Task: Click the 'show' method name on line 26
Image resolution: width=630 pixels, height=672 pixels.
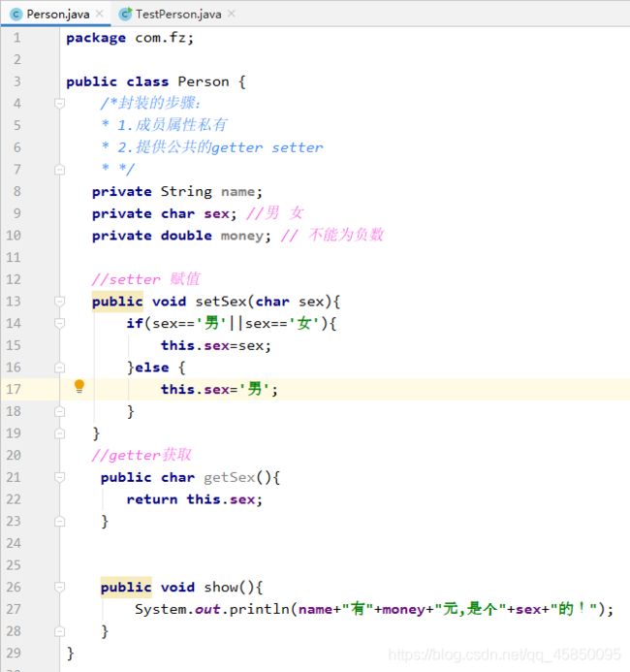Action: tap(221, 587)
